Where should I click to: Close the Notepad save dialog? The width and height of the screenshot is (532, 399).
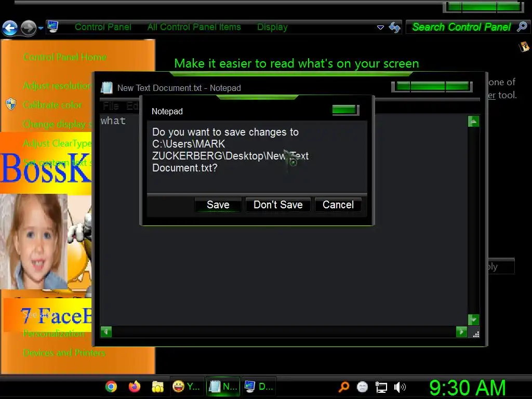(345, 110)
